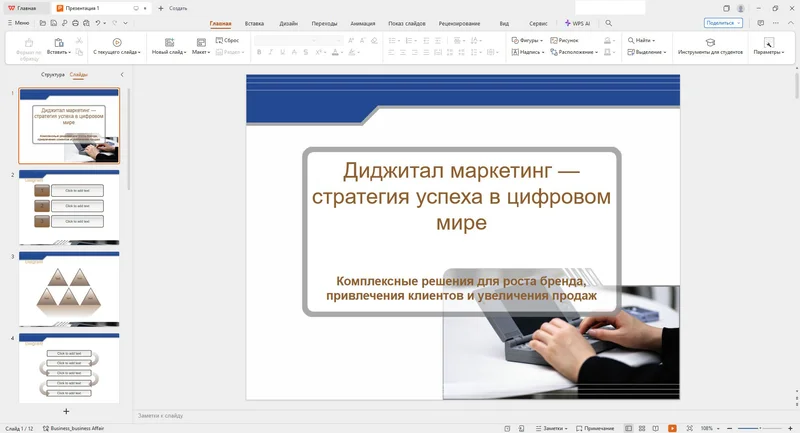
Task: Open the Параметры settings dropdown
Action: pos(768,46)
